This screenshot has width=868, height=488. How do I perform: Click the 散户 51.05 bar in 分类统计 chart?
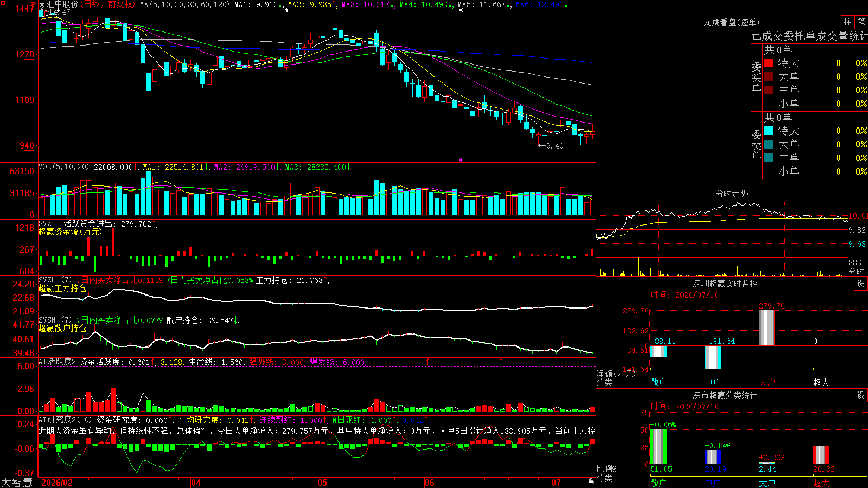point(659,446)
